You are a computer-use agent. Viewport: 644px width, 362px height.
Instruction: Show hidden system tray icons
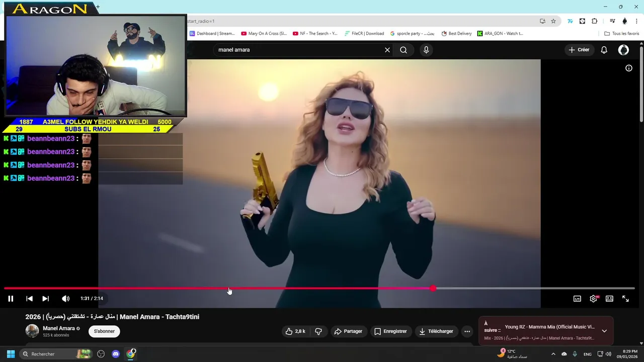[553, 354]
